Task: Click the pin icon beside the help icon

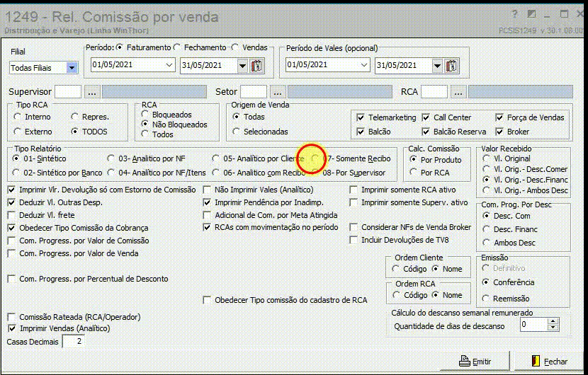Action: tap(531, 14)
